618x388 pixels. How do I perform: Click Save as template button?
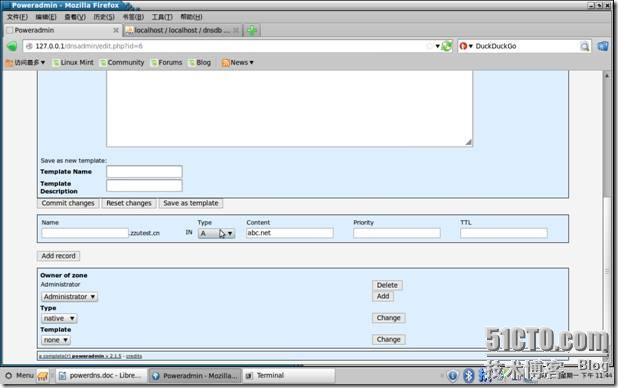(191, 203)
